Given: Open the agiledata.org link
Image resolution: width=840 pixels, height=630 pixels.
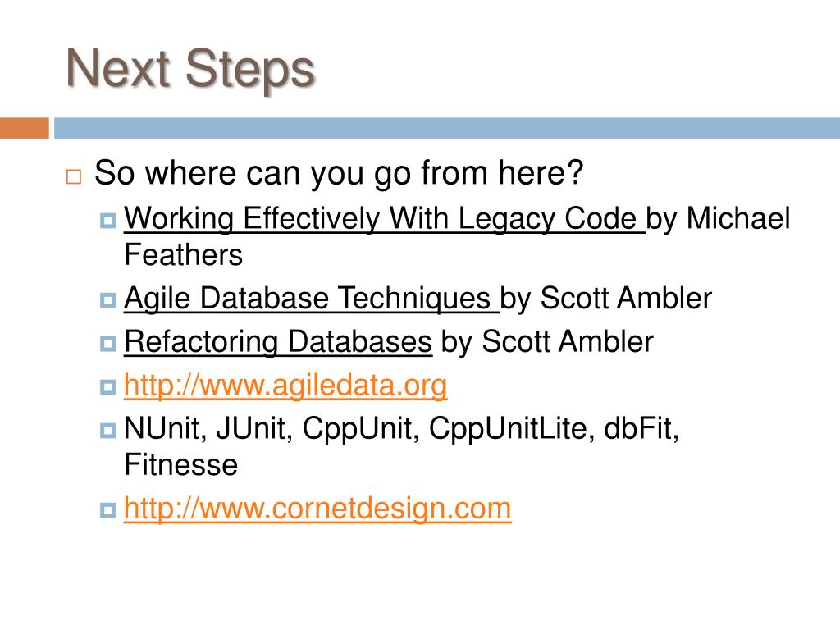Looking at the screenshot, I should 285,386.
